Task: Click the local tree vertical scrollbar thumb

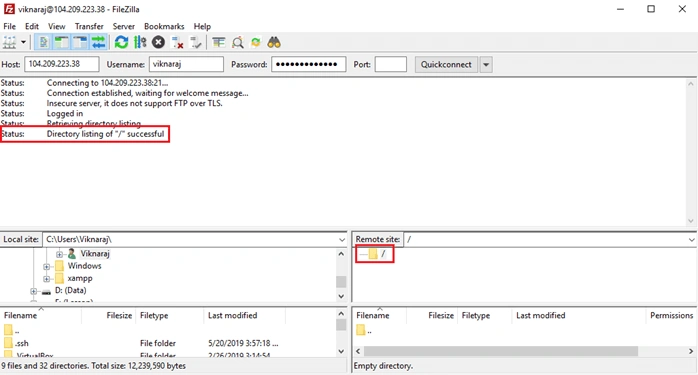Action: (x=341, y=281)
